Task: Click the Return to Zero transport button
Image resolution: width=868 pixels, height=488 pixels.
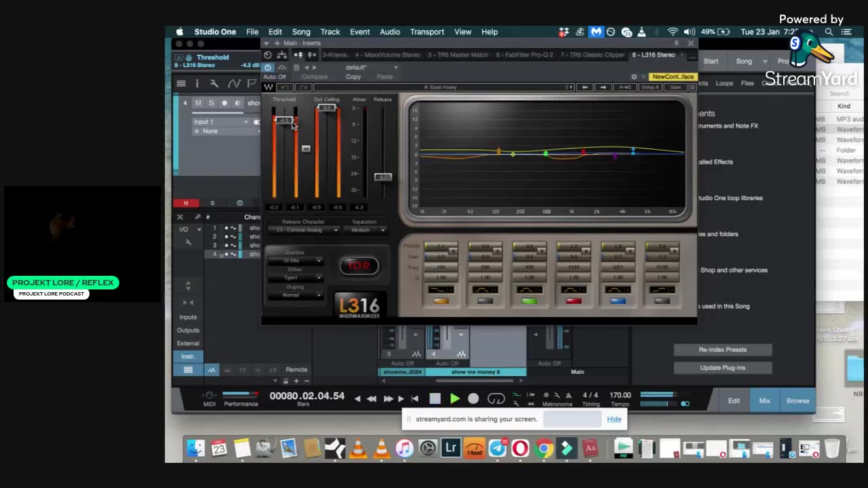Action: (x=415, y=399)
